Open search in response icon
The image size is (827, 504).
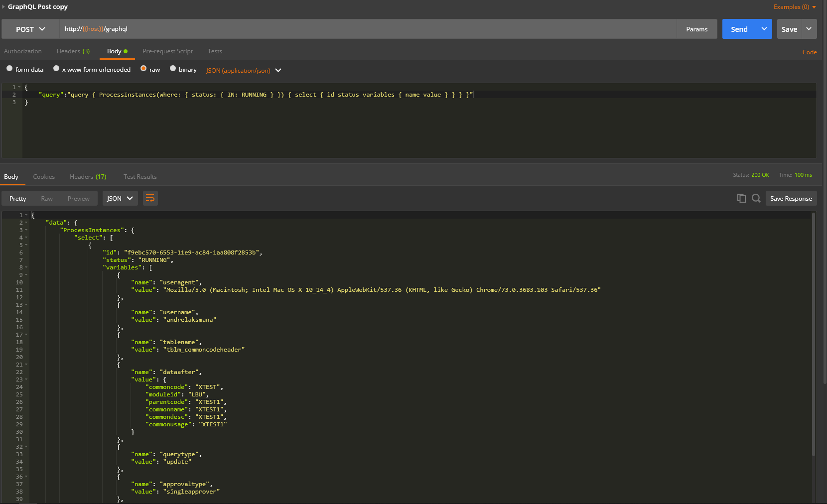pyautogui.click(x=756, y=198)
